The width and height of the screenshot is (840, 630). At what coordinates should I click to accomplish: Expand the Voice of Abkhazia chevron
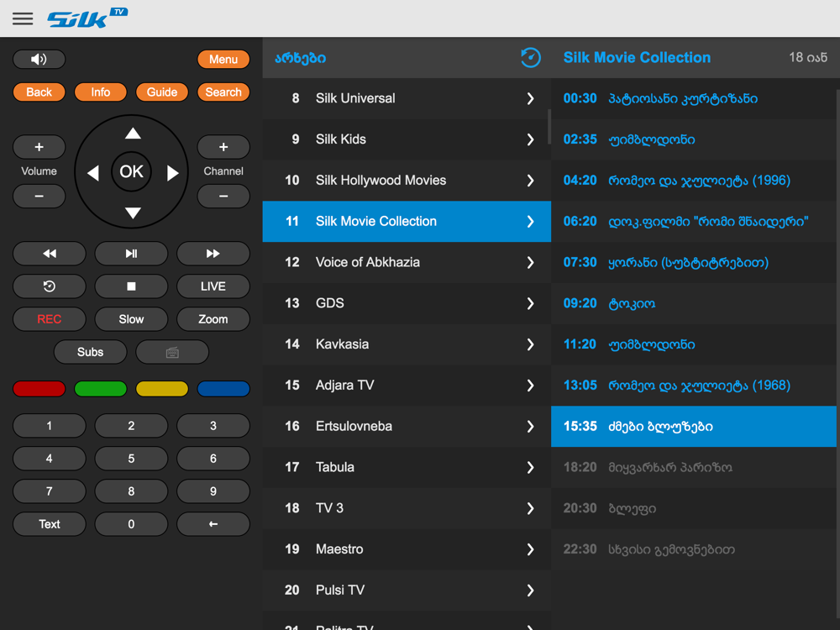tap(530, 262)
